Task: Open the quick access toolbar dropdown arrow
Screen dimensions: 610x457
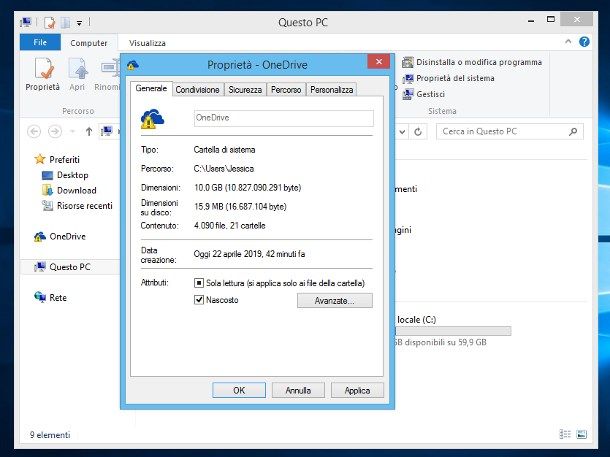Action: click(79, 23)
